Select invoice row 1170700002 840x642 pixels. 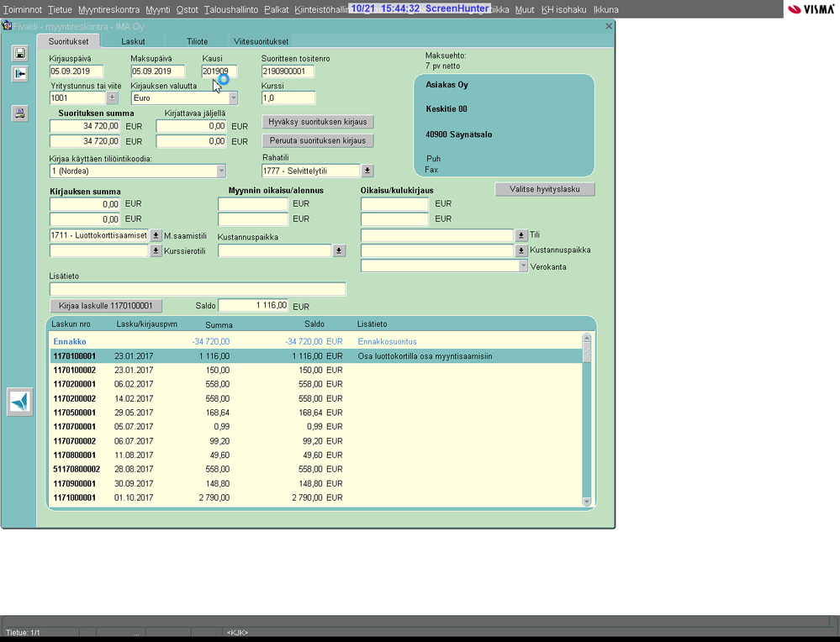tap(316, 440)
